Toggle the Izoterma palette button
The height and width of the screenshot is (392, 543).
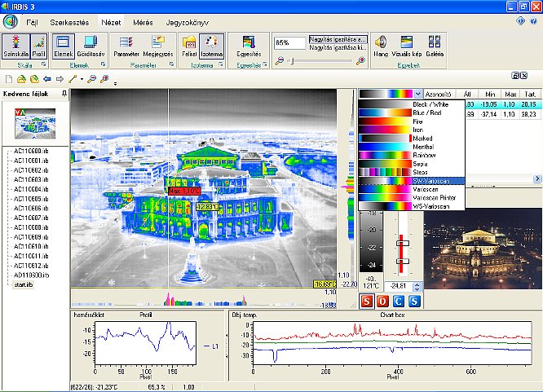[212, 46]
